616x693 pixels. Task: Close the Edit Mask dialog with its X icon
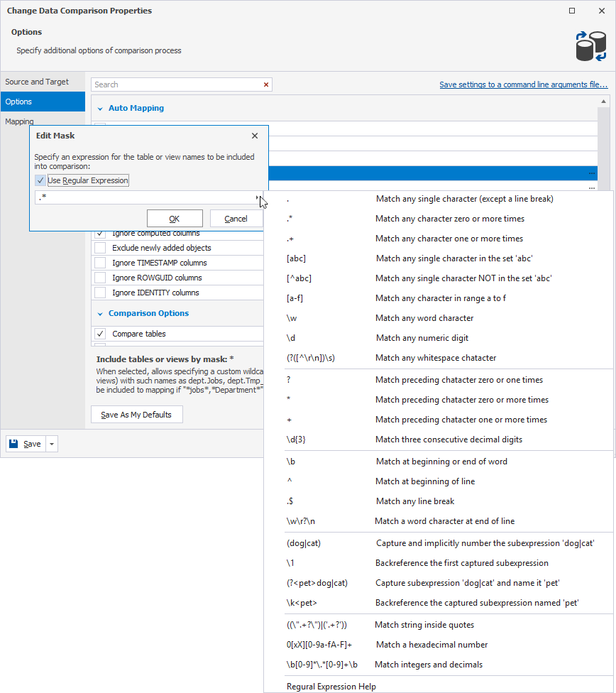(255, 135)
